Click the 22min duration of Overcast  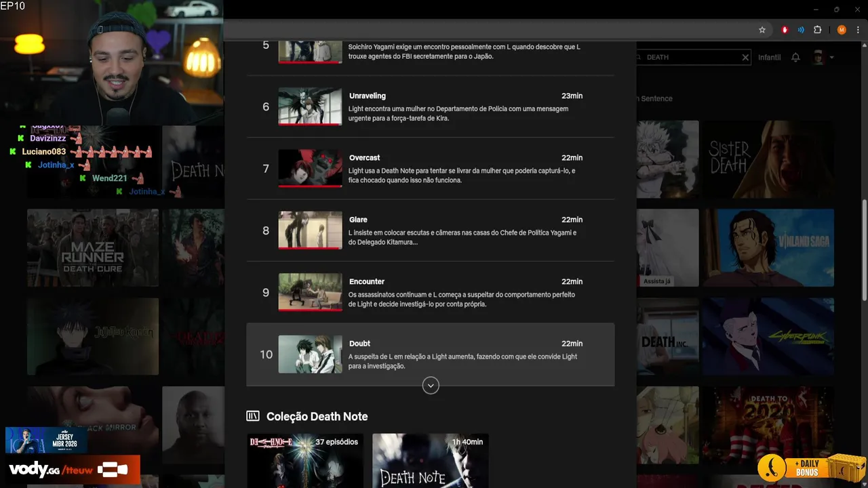click(x=572, y=158)
